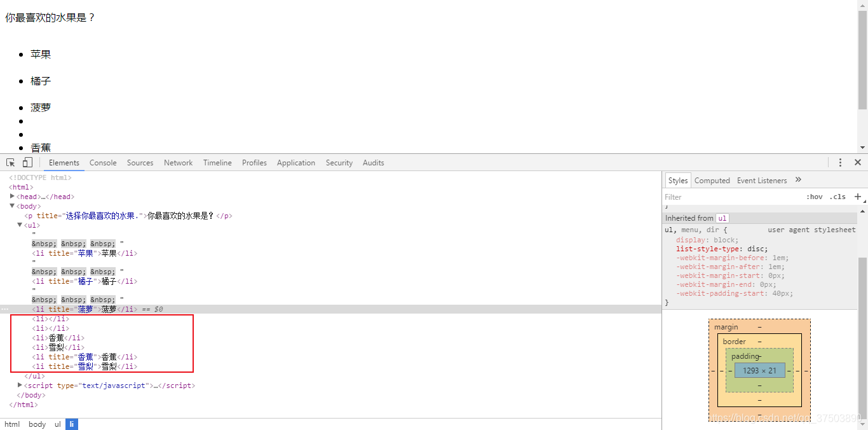
Task: Open the Network tab
Action: pyautogui.click(x=178, y=163)
